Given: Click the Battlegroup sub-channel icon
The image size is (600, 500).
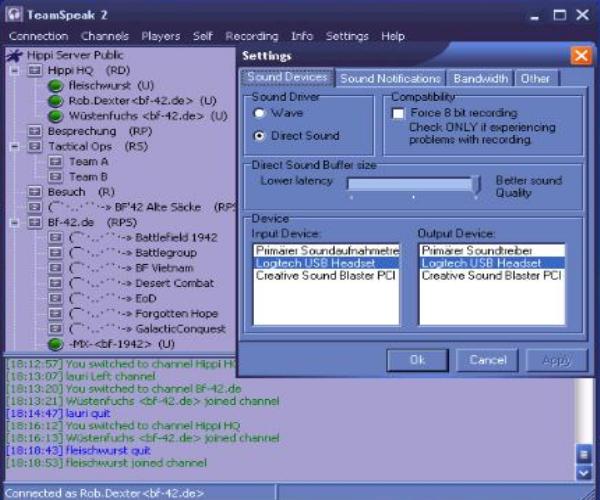Looking at the screenshot, I should click(x=55, y=253).
